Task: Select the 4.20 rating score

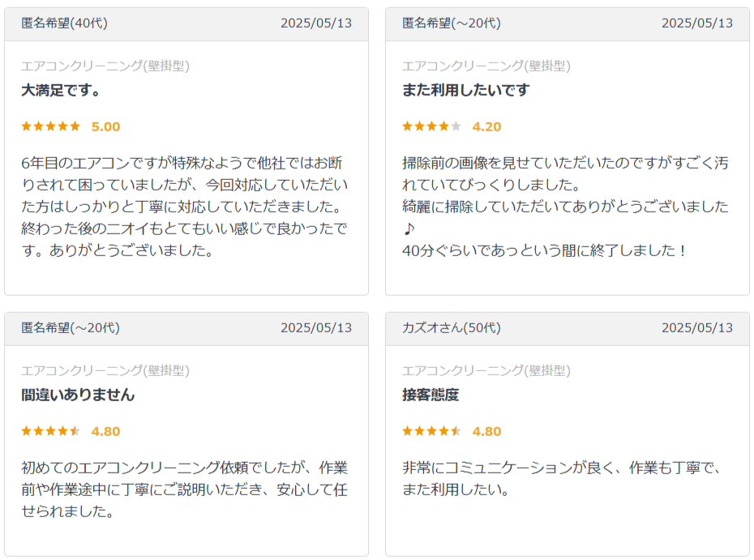Action: [486, 127]
